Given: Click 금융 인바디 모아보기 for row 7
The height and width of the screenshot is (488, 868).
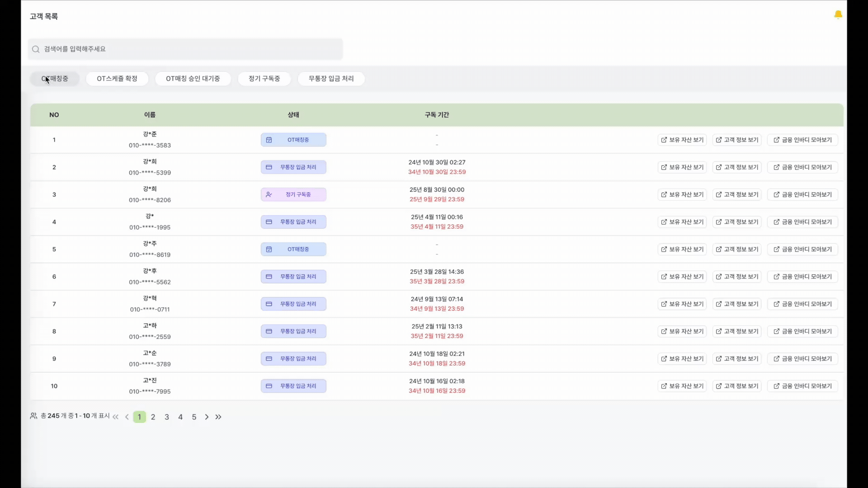Looking at the screenshot, I should (802, 304).
